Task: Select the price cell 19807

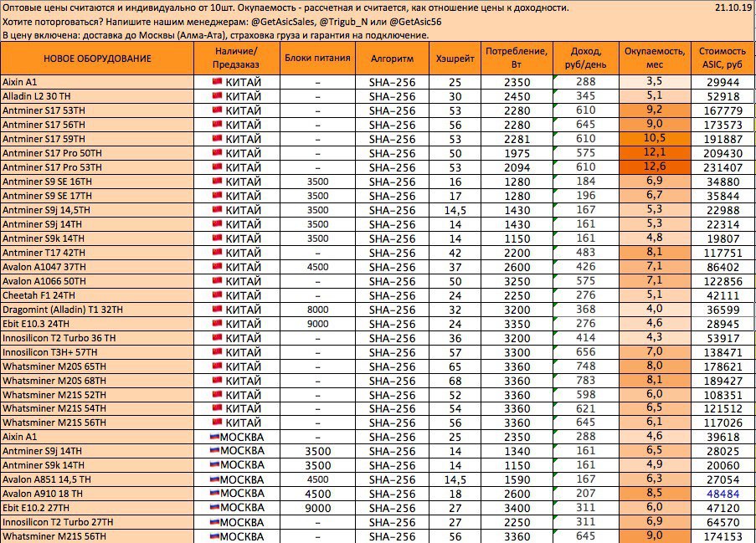Action: coord(723,238)
